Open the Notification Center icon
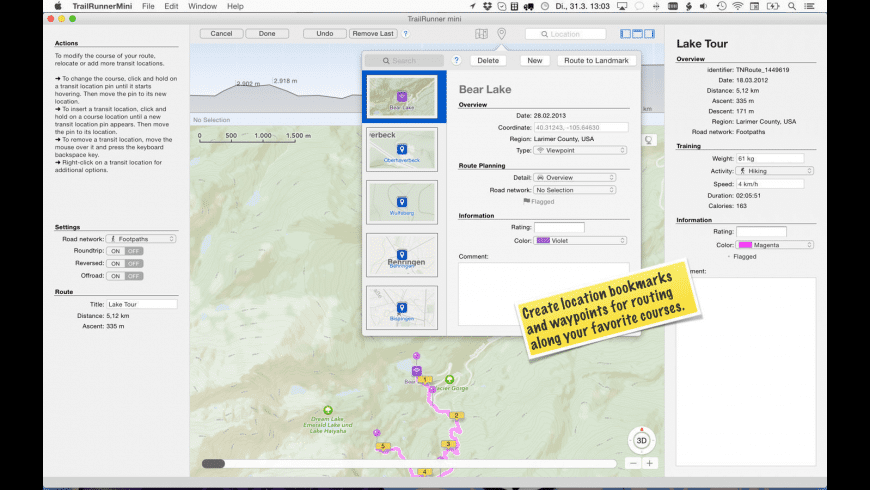 [810, 6]
